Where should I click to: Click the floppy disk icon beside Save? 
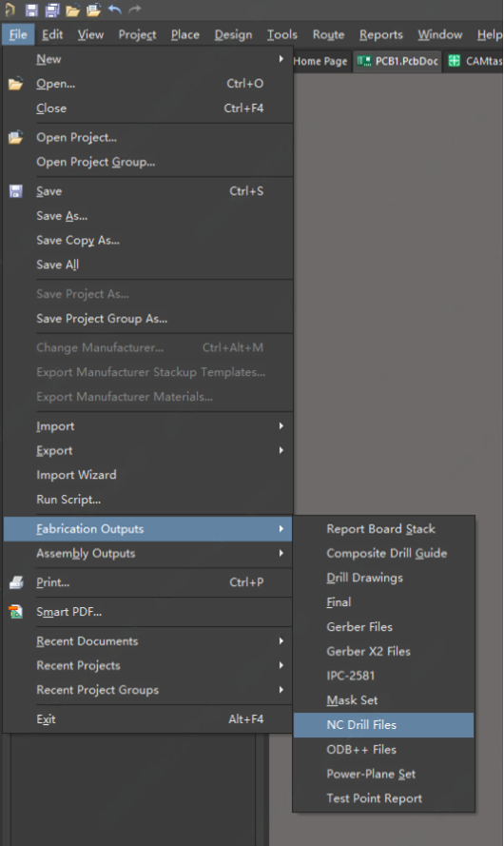(x=16, y=191)
